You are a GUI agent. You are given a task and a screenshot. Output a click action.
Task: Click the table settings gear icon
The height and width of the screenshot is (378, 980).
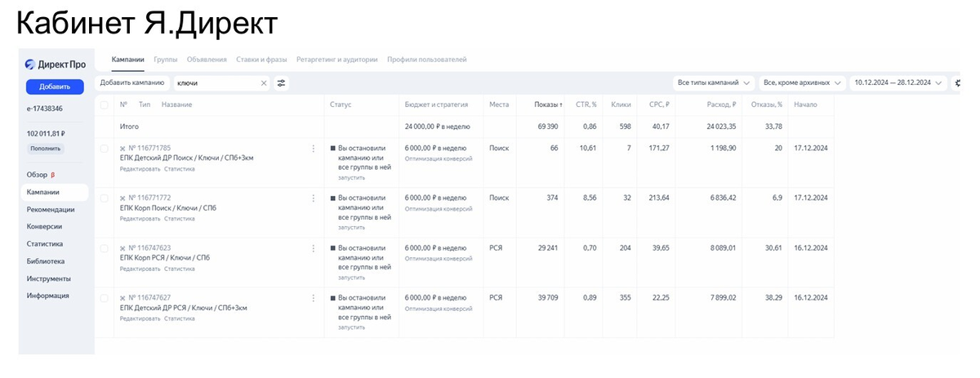958,83
